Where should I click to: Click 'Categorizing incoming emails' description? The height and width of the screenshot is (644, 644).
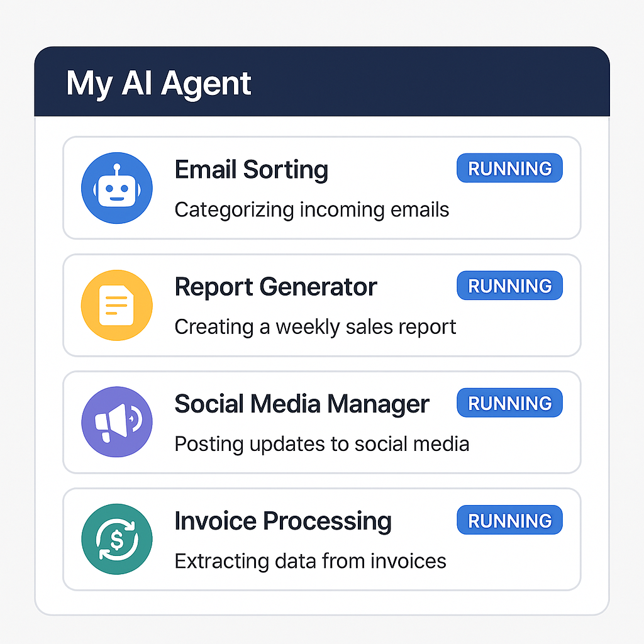point(312,210)
